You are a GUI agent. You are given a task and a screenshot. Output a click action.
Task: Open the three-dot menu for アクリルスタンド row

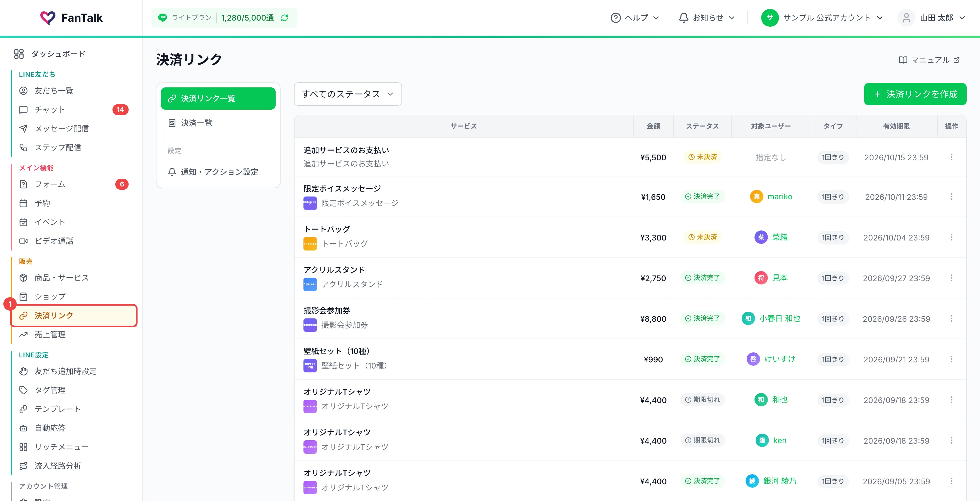(952, 278)
